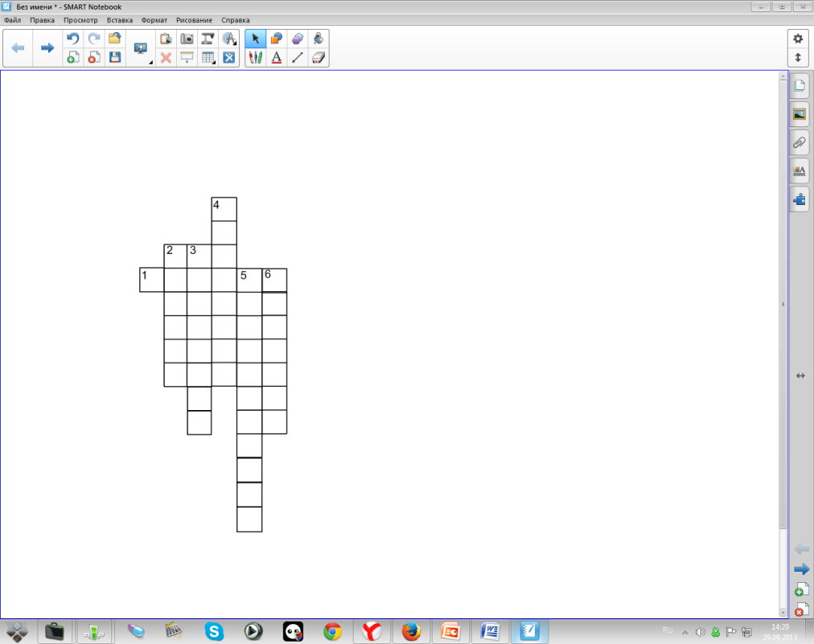The height and width of the screenshot is (644, 814).
Task: Choose the Eraser tool
Action: tap(319, 57)
